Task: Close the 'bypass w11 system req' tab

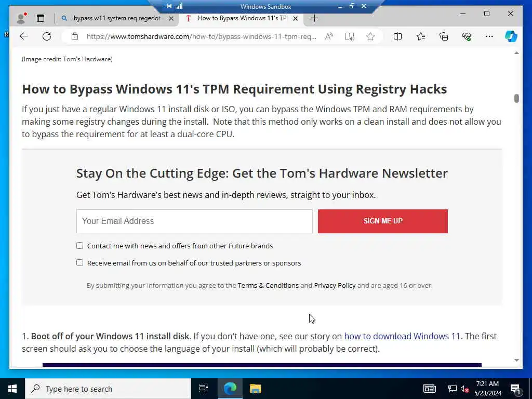Action: click(x=171, y=18)
